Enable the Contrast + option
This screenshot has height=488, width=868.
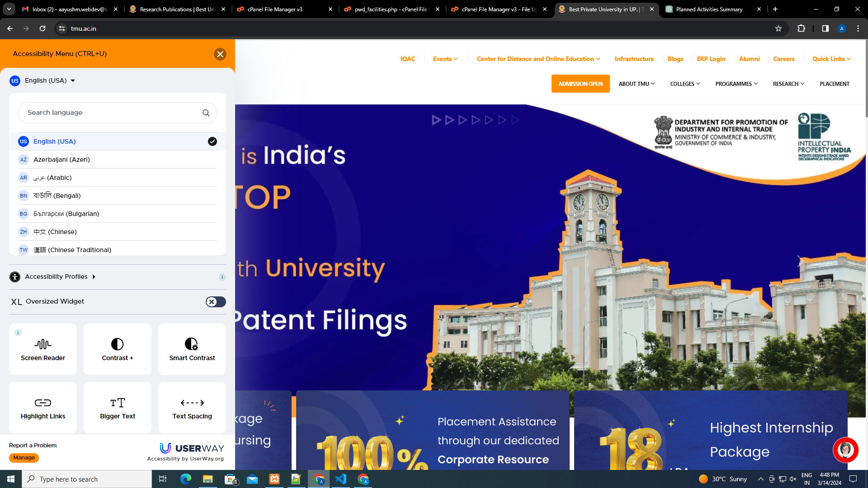point(118,349)
